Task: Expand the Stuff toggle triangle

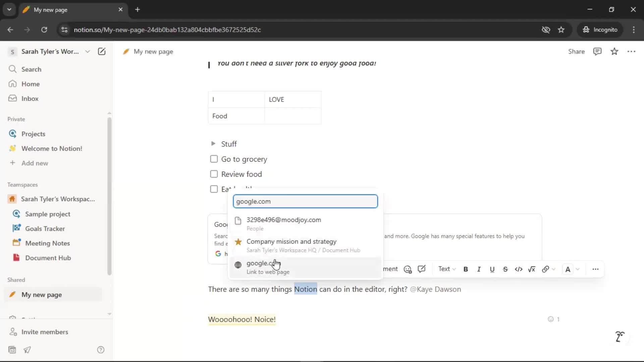Action: [213, 144]
